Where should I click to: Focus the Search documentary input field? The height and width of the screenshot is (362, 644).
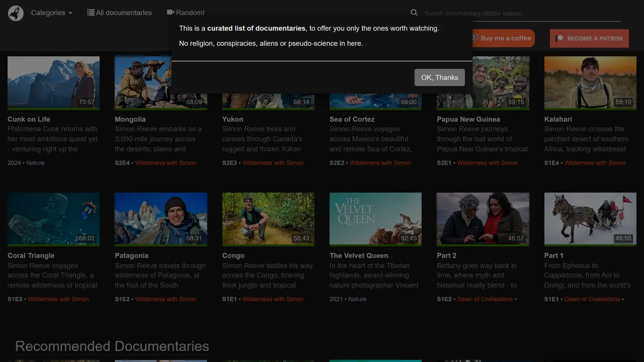[522, 14]
